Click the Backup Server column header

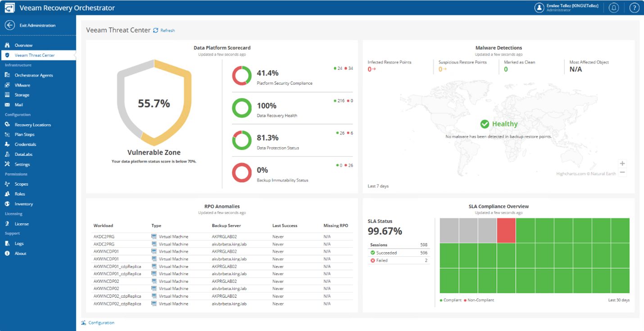coord(227,226)
